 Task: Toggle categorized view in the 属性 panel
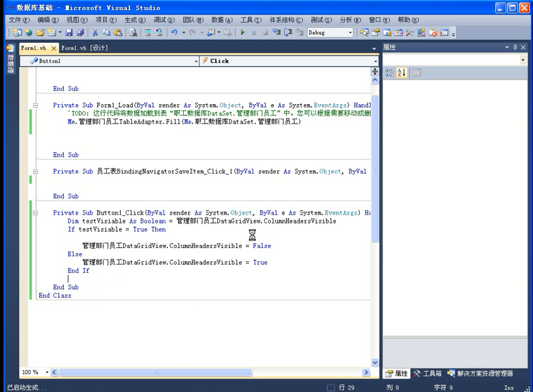pyautogui.click(x=390, y=73)
